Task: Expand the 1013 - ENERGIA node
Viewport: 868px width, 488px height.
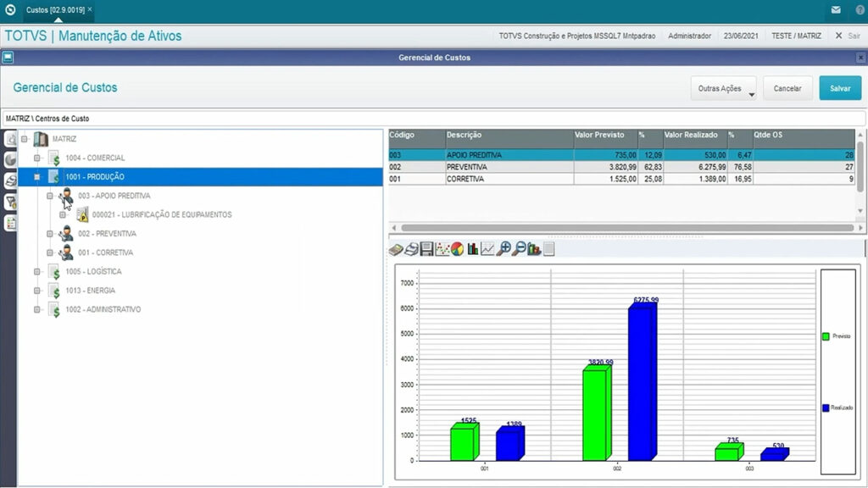Action: tap(37, 291)
